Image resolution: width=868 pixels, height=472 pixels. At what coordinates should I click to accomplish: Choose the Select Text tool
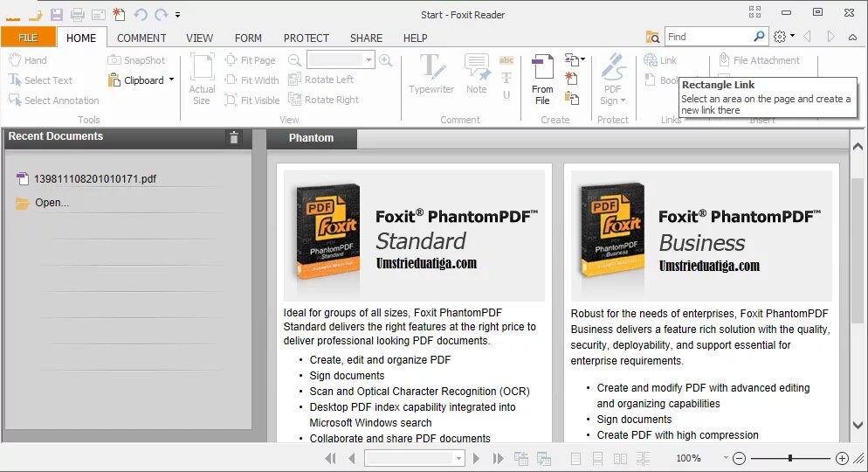click(40, 80)
